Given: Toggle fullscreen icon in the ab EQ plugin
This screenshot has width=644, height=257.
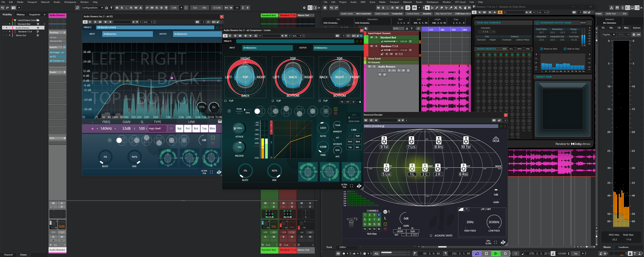Looking at the screenshot, I should (x=211, y=172).
